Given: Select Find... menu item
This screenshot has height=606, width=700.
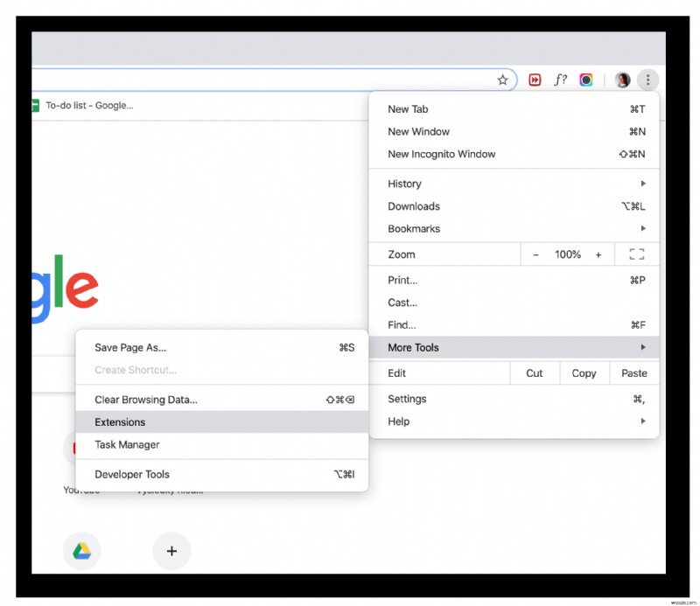Looking at the screenshot, I should pyautogui.click(x=514, y=325).
